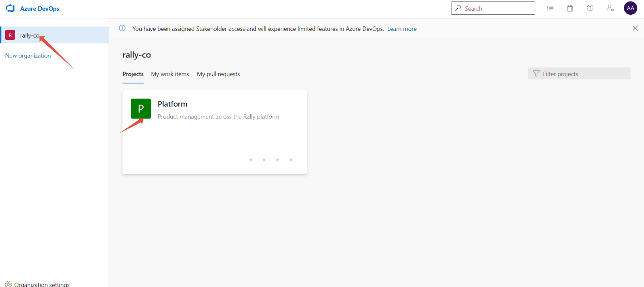Switch to My pull requests tab
644x287 pixels.
(x=218, y=74)
